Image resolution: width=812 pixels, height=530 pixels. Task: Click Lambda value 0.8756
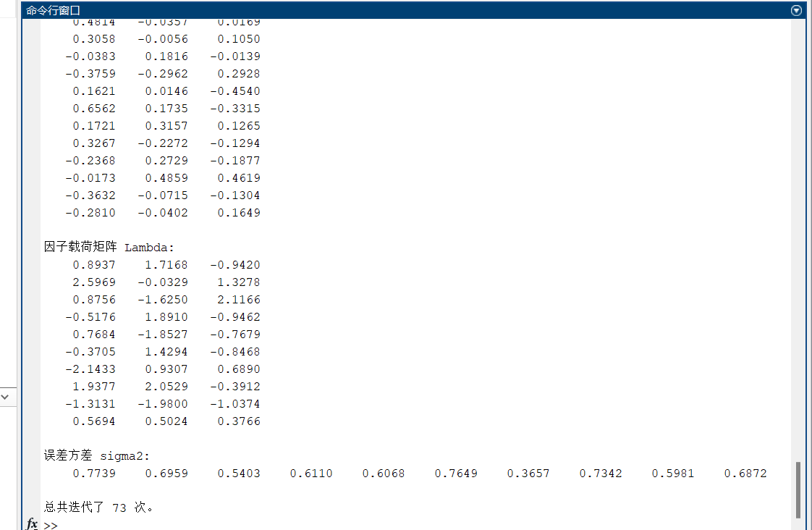pos(94,300)
